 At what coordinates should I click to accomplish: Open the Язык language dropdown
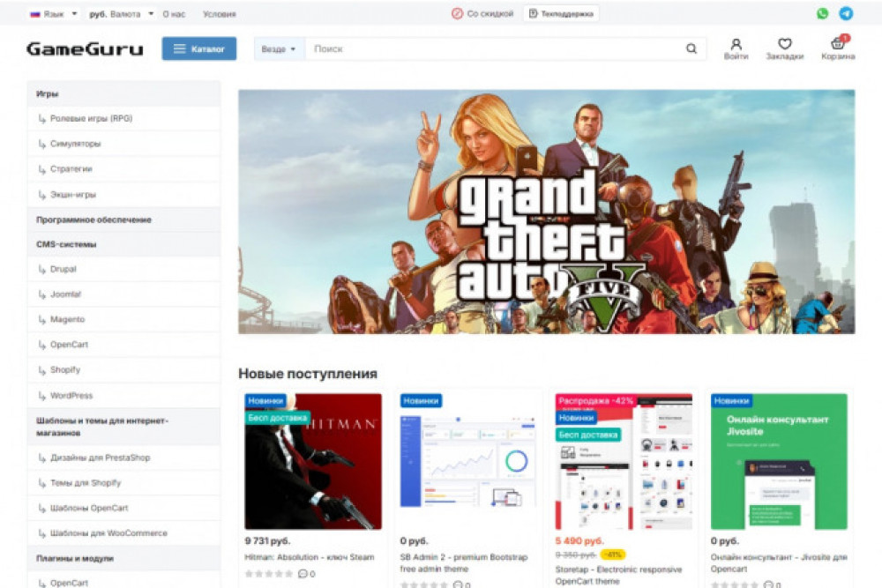point(54,14)
